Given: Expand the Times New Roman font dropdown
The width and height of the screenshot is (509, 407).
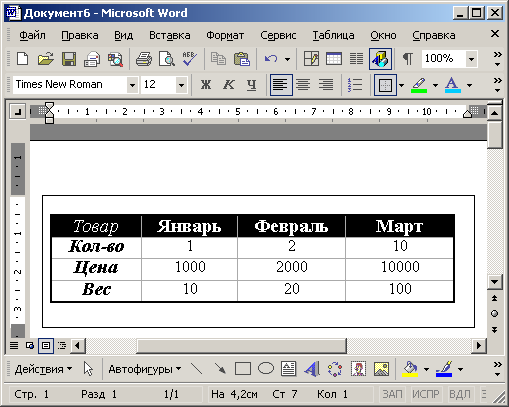Looking at the screenshot, I should tap(132, 85).
